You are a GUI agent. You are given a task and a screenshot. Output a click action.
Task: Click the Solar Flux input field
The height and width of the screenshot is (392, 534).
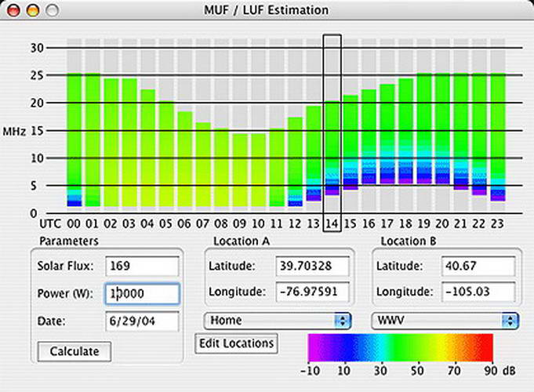pyautogui.click(x=142, y=266)
